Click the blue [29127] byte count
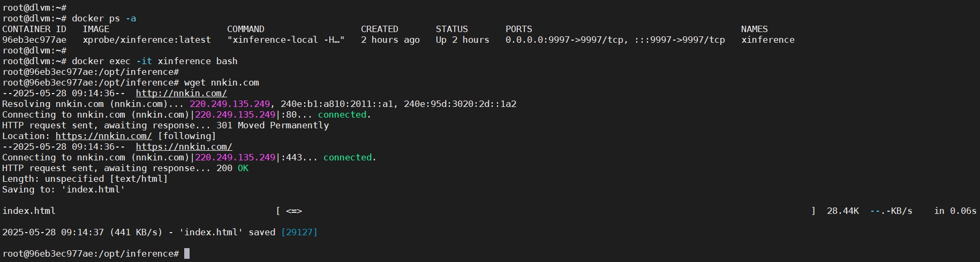 pyautogui.click(x=299, y=232)
